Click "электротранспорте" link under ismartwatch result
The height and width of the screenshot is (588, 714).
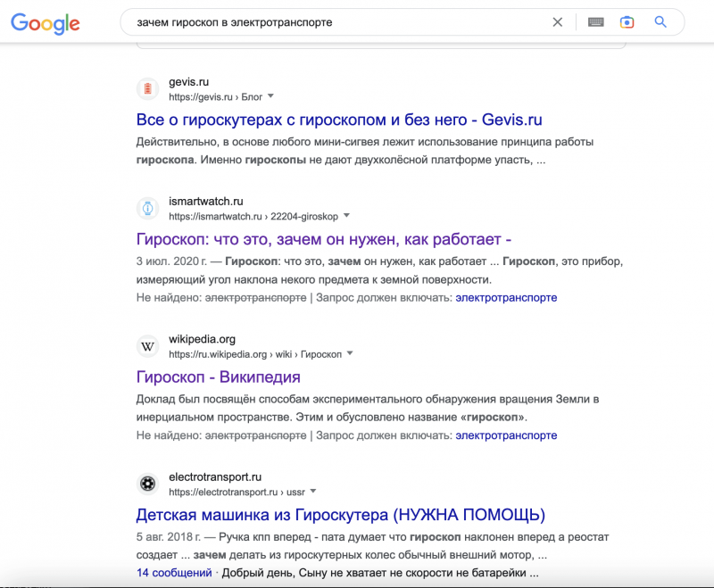click(506, 298)
